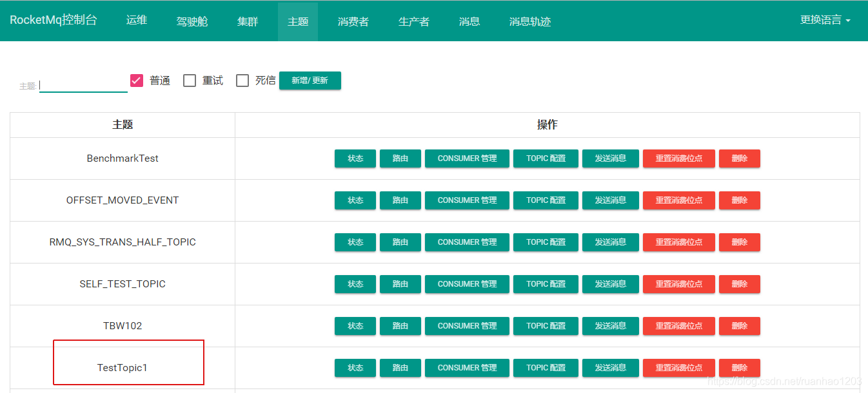Click 状态 for RMQ_SYS_TRANS_HALF_TOPIC
Viewport: 868px width, 393px height.
coord(355,242)
